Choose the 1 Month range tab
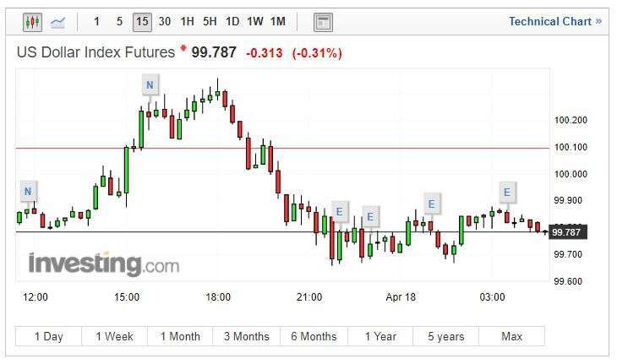This screenshot has height=364, width=617. [180, 336]
